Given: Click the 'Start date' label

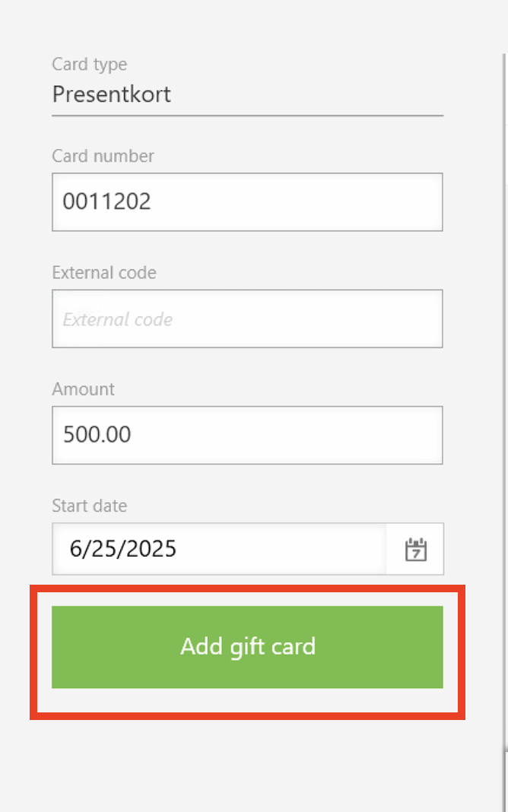Looking at the screenshot, I should [x=90, y=506].
